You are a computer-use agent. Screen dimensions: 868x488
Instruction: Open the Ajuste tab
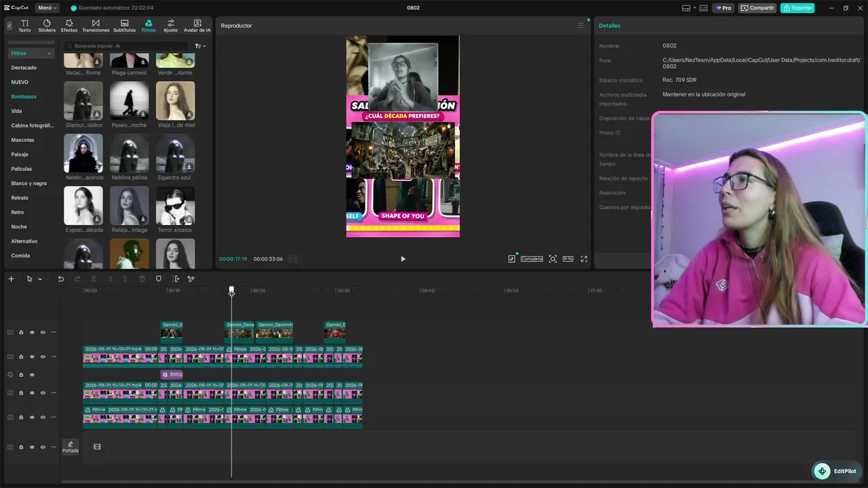pos(170,26)
